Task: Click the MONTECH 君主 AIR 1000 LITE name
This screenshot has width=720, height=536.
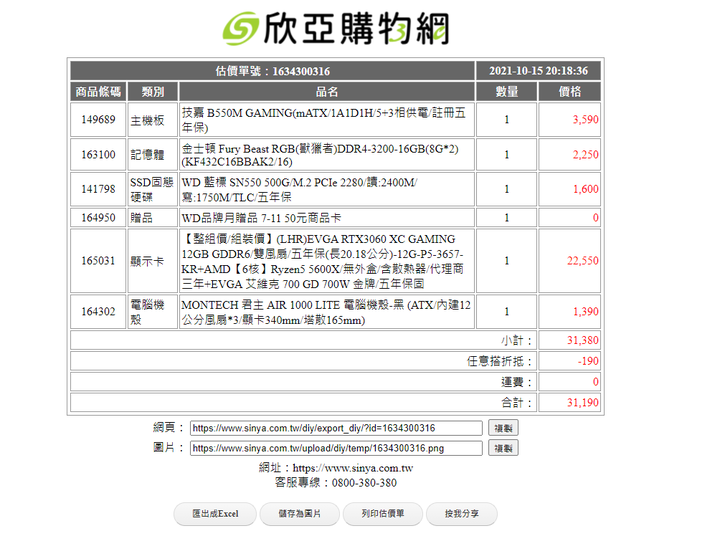Action: (326, 312)
